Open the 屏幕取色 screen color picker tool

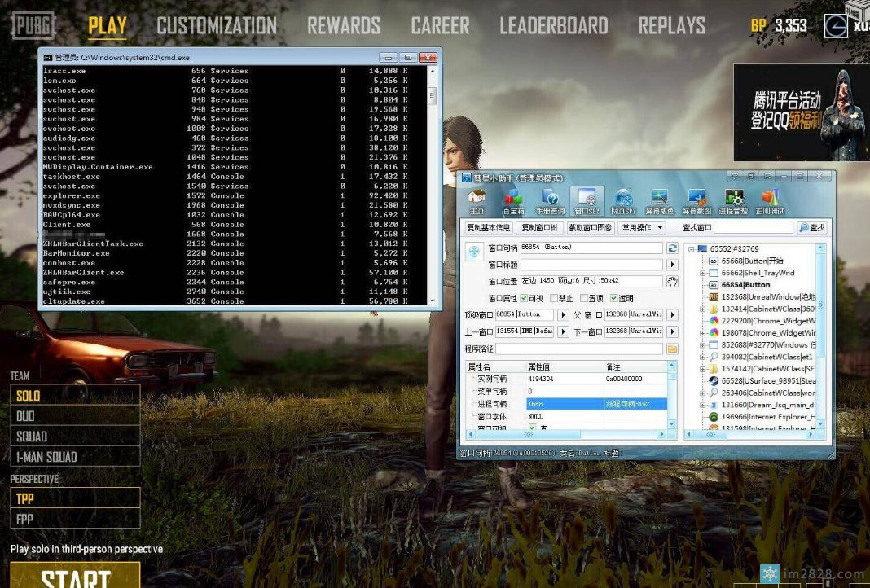(x=661, y=200)
